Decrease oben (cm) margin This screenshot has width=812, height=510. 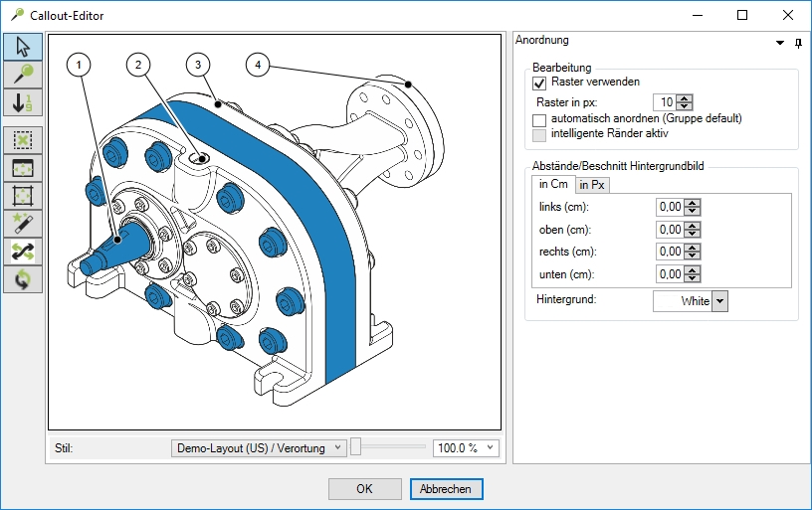[x=693, y=234]
